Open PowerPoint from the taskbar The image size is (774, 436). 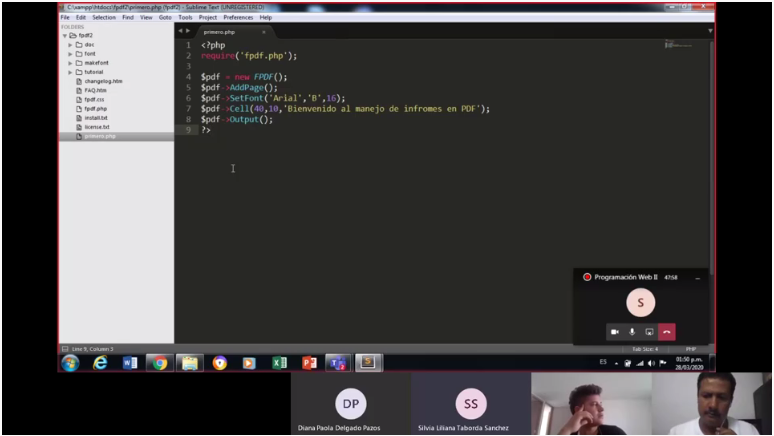(x=309, y=363)
